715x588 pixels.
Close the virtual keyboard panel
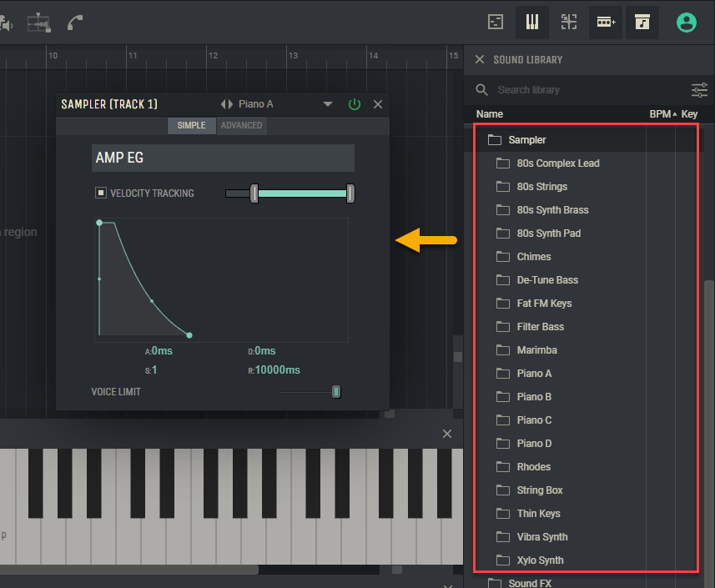[447, 434]
